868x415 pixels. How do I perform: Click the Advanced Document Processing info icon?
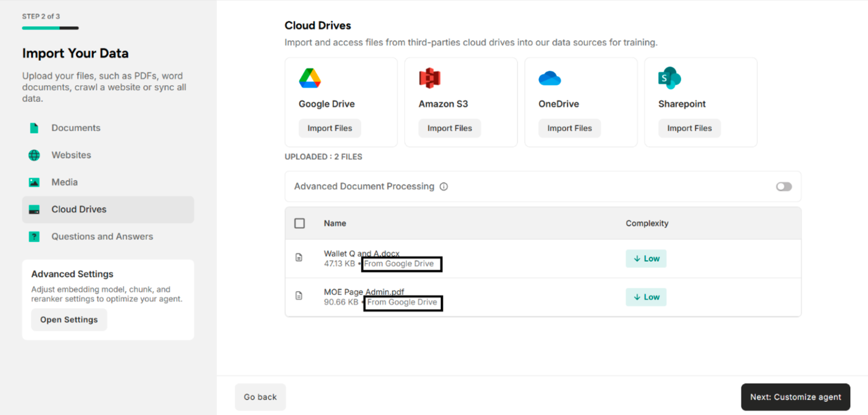point(444,186)
